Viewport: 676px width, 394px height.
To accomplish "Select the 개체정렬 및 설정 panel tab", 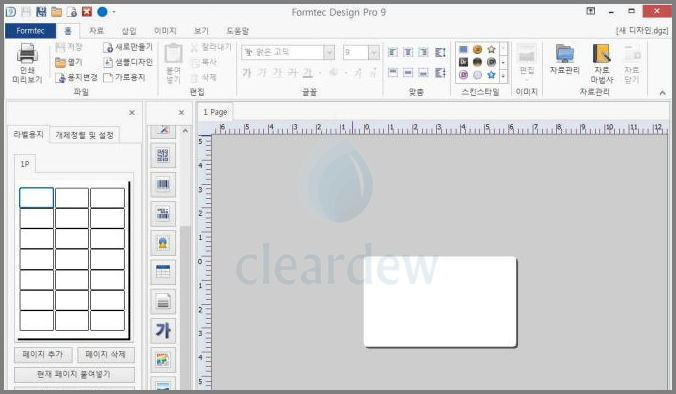I will coord(84,135).
